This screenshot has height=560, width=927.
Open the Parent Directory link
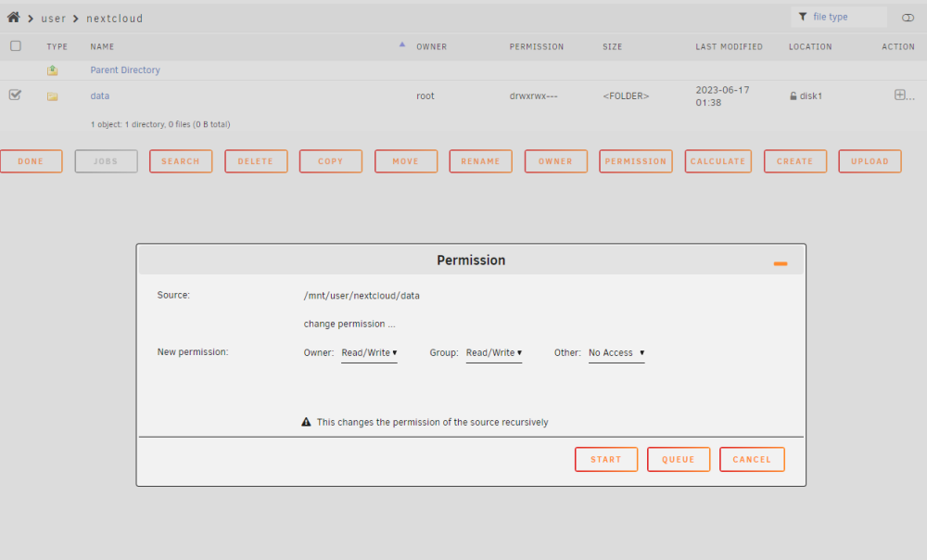pyautogui.click(x=125, y=70)
